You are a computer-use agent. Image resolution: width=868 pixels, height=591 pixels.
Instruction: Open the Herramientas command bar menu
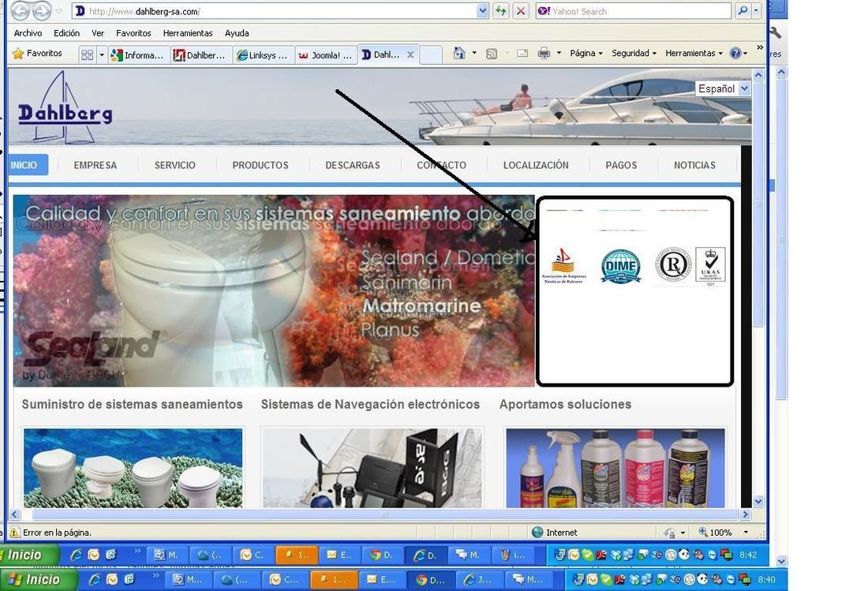[x=694, y=53]
